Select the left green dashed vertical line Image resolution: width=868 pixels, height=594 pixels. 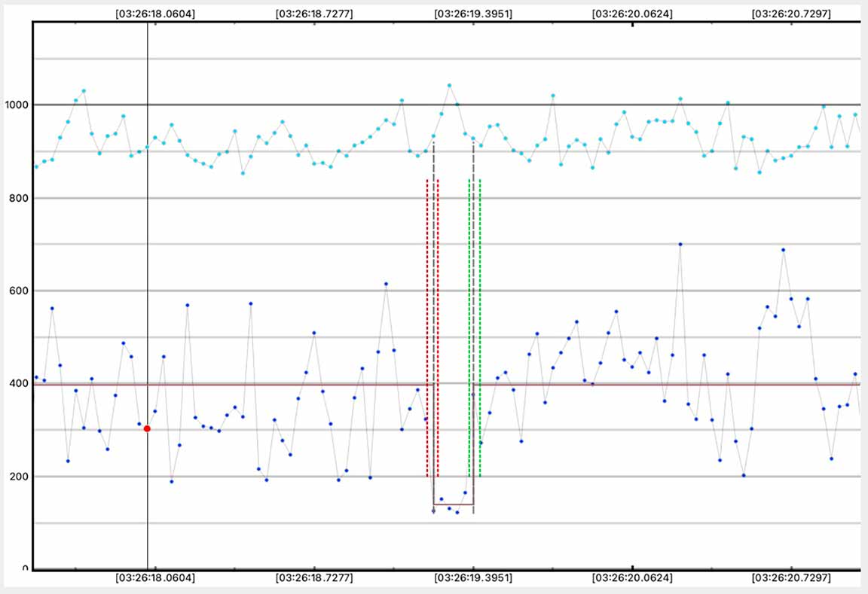469,327
